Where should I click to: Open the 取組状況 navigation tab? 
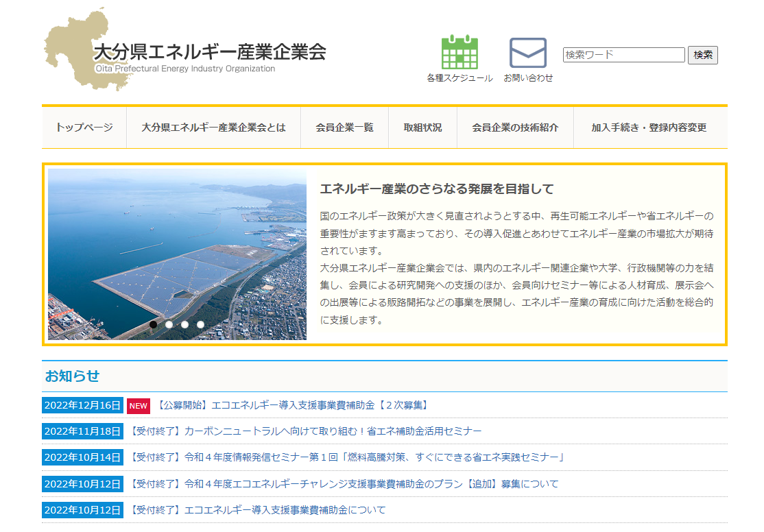pyautogui.click(x=422, y=127)
